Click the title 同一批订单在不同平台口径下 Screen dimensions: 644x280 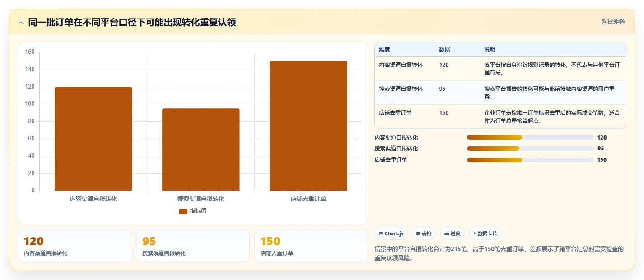pos(132,23)
